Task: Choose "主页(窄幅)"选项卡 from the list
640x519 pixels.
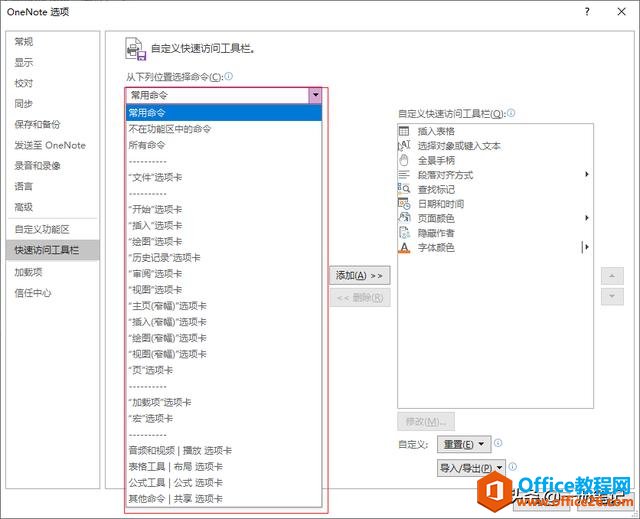Action: point(224,306)
